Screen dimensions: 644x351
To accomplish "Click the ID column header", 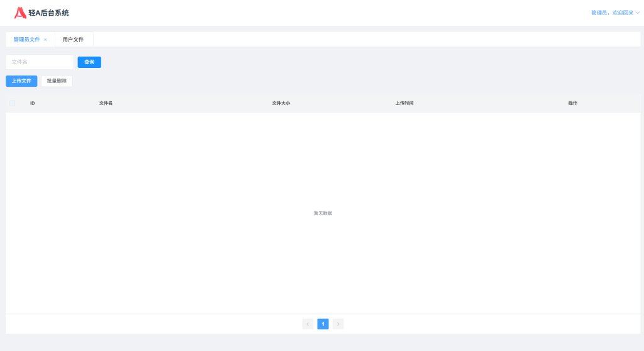I will point(33,103).
